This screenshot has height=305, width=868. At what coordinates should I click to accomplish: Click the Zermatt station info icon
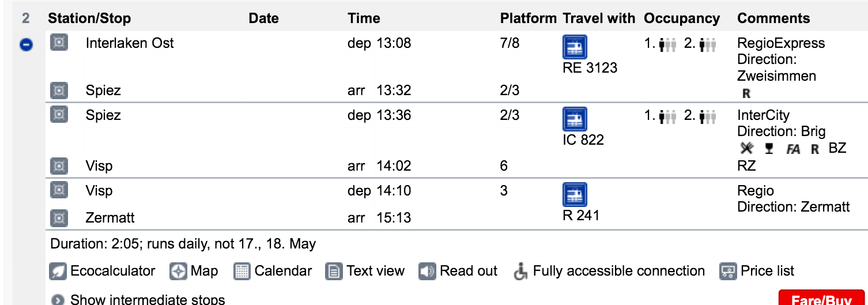point(59,218)
